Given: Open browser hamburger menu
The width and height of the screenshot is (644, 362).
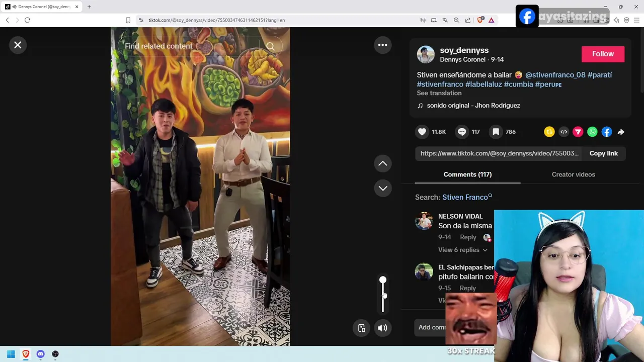Looking at the screenshot, I should tap(637, 20).
